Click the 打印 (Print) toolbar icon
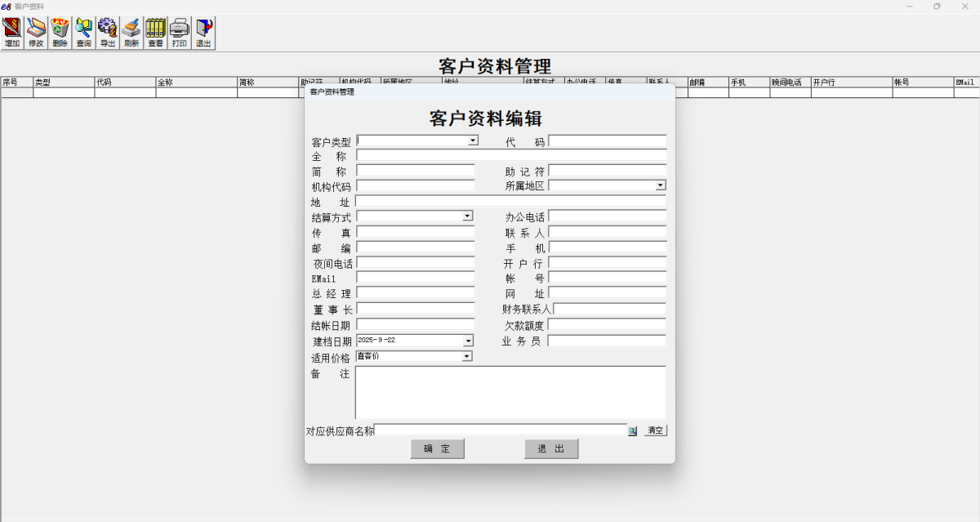The image size is (980, 522). pyautogui.click(x=179, y=31)
